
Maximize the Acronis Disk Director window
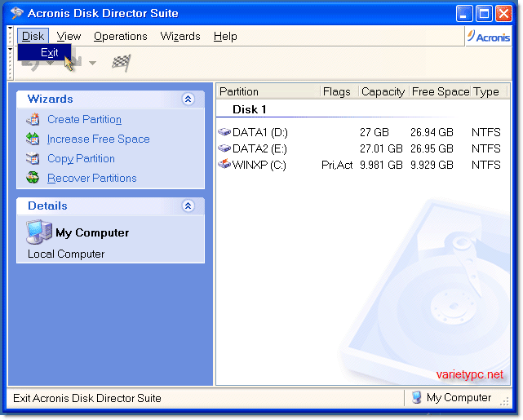point(484,14)
